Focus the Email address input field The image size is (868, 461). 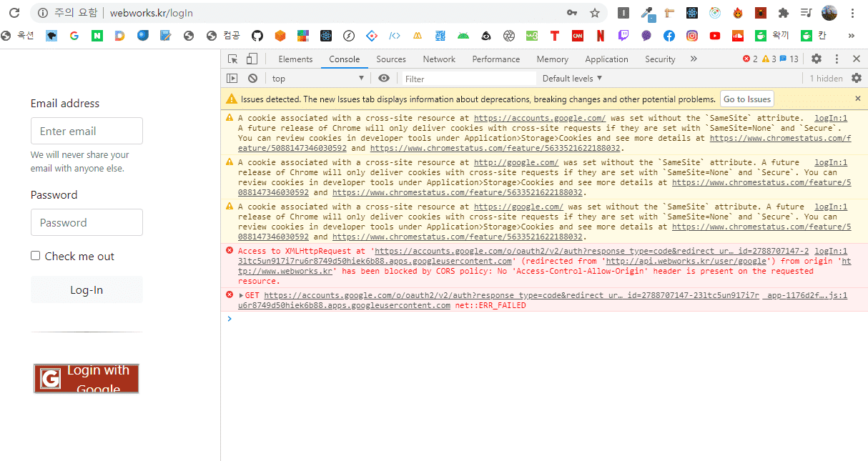point(87,131)
